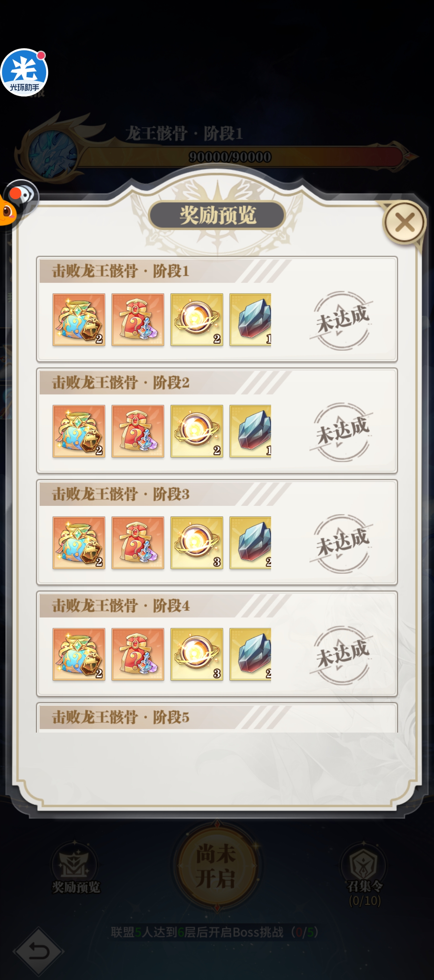Tap the gray ore crystal in 阶段1
The height and width of the screenshot is (980, 434).
250,319
